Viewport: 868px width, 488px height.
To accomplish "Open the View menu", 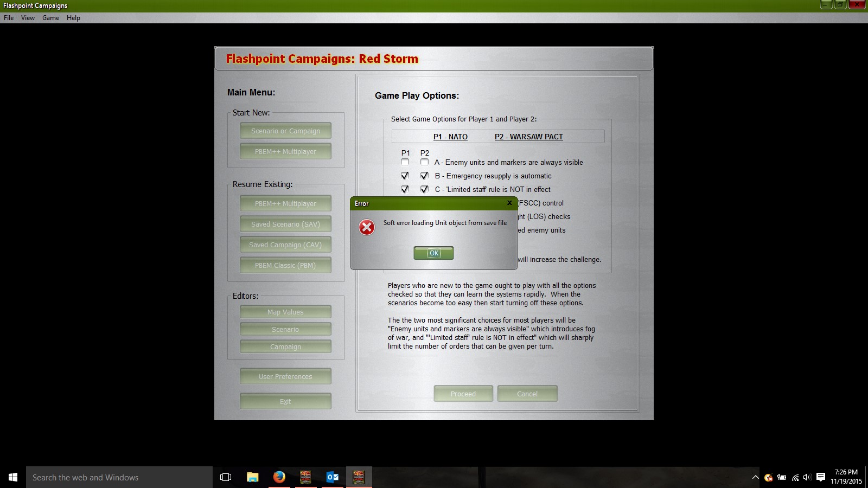I will [28, 18].
